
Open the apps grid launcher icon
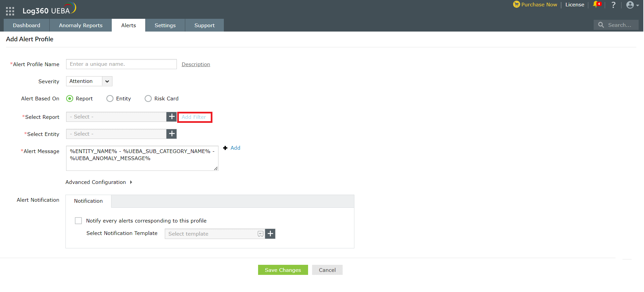[10, 11]
